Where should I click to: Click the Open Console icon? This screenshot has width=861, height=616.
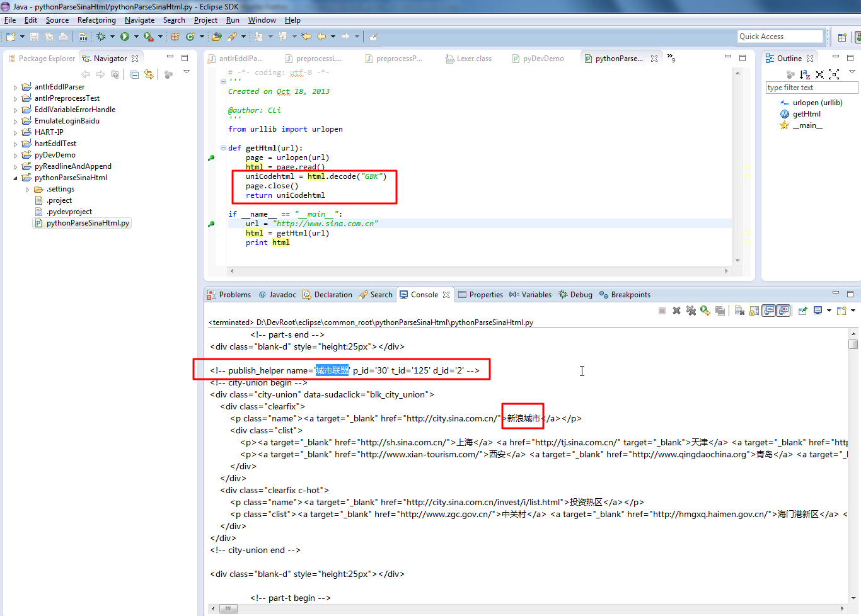842,311
